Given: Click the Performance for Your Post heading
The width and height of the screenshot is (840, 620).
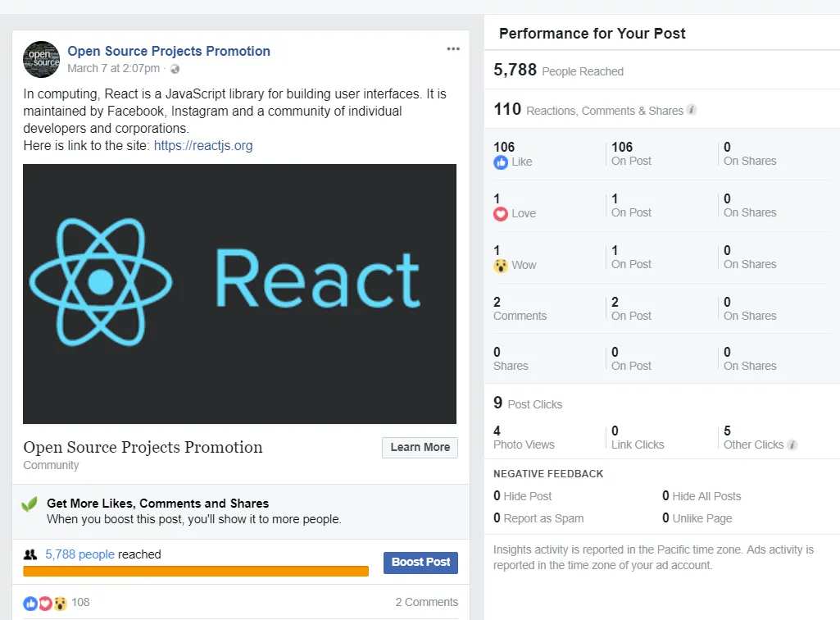Looking at the screenshot, I should (x=592, y=34).
